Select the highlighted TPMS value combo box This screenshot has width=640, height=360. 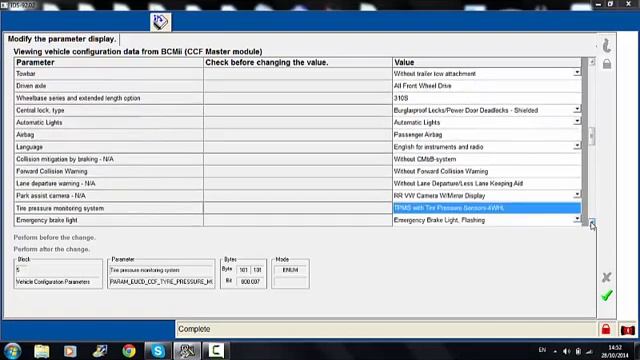click(x=487, y=208)
